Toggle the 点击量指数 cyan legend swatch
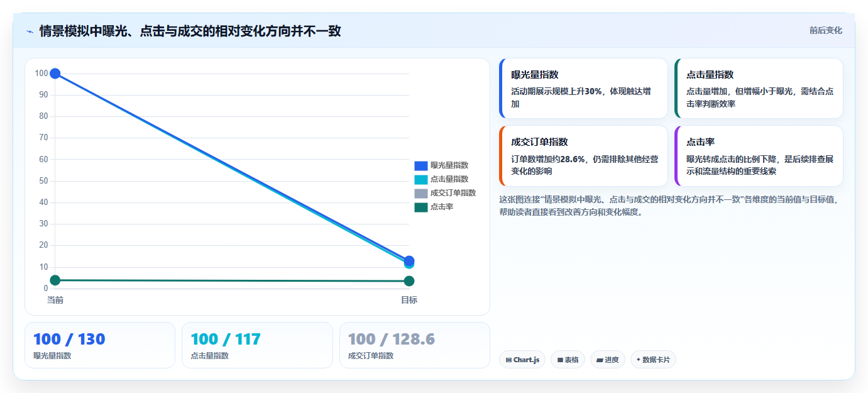 click(x=421, y=180)
